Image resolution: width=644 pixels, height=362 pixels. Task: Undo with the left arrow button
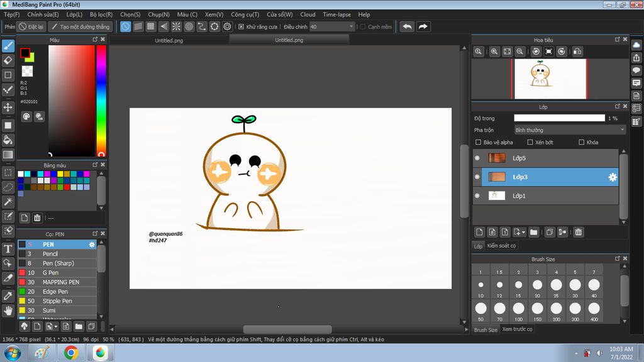click(407, 26)
